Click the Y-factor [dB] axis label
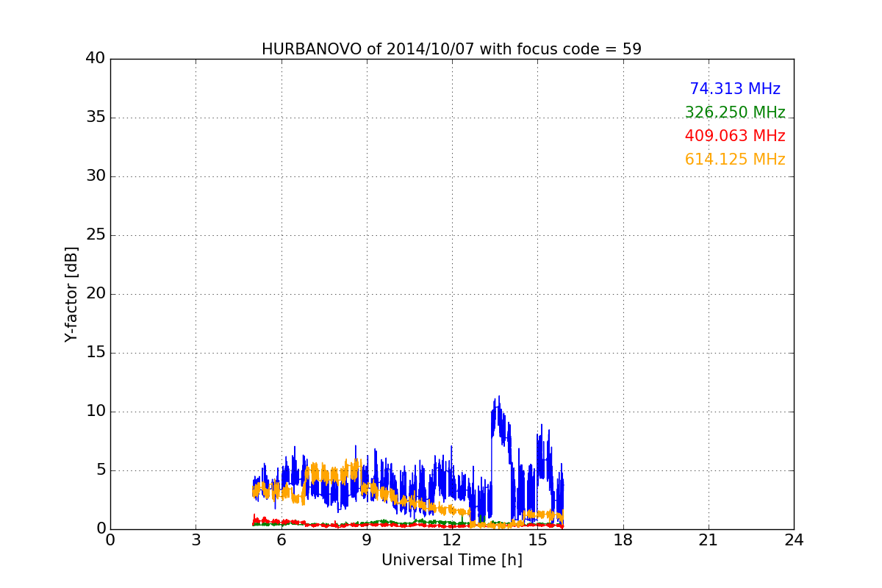 pos(71,294)
